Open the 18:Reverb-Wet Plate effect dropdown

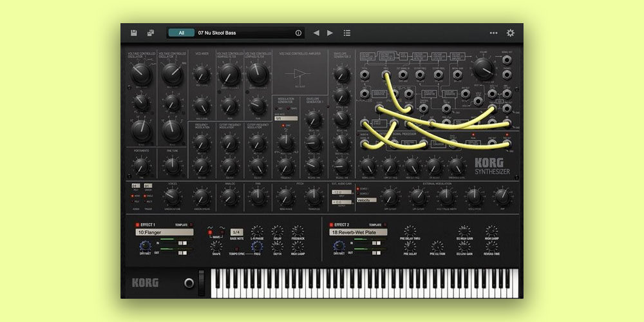(358, 232)
